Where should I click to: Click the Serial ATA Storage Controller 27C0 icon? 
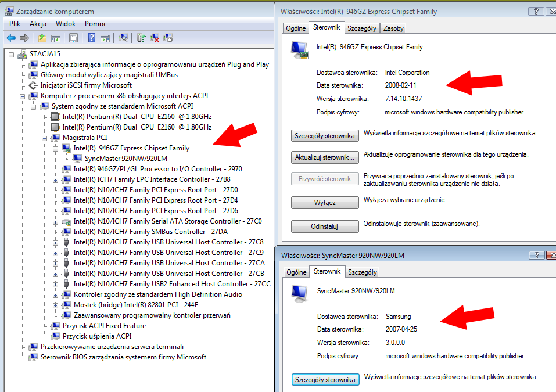66,221
